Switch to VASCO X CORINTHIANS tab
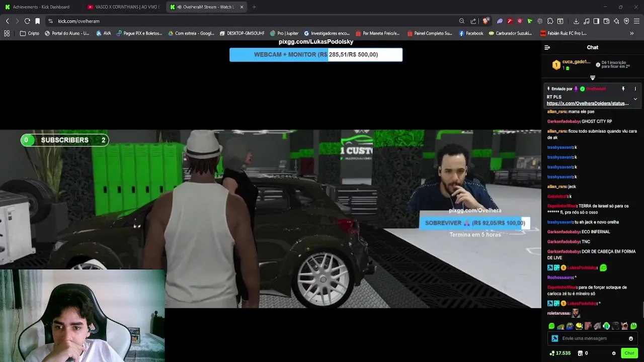The image size is (644, 362). 124,7
